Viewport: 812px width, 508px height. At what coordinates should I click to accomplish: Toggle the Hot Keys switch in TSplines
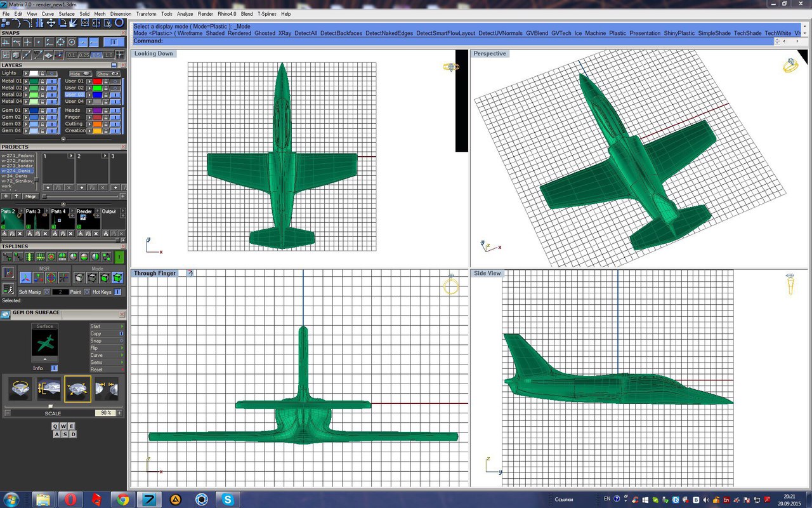(x=118, y=292)
